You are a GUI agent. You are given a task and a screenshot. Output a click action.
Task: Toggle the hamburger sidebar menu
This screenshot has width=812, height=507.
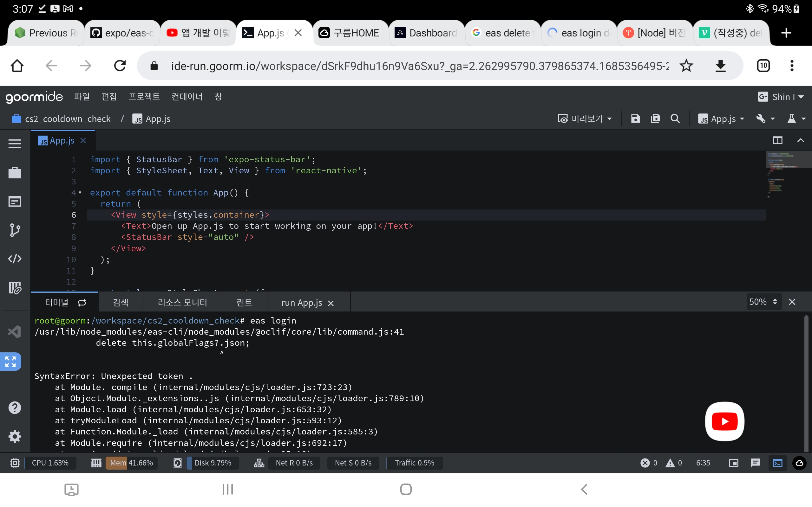[15, 144]
